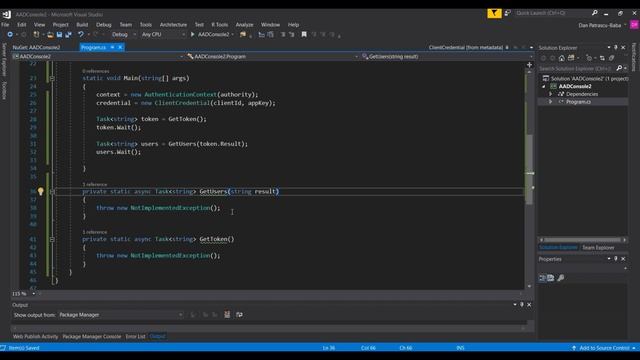Open the Notifications side tab
Viewport: 640px width, 360px height.
(634, 57)
